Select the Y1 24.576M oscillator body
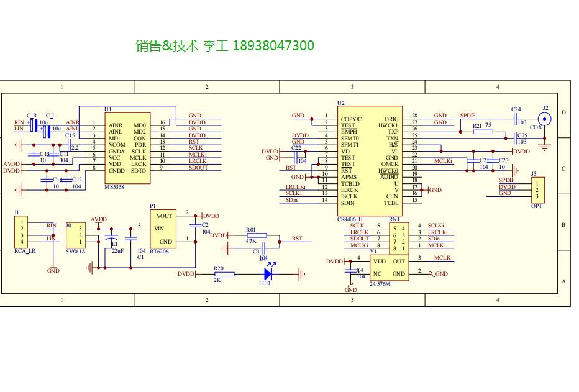Viewport: 579px width, 392px height. click(389, 268)
